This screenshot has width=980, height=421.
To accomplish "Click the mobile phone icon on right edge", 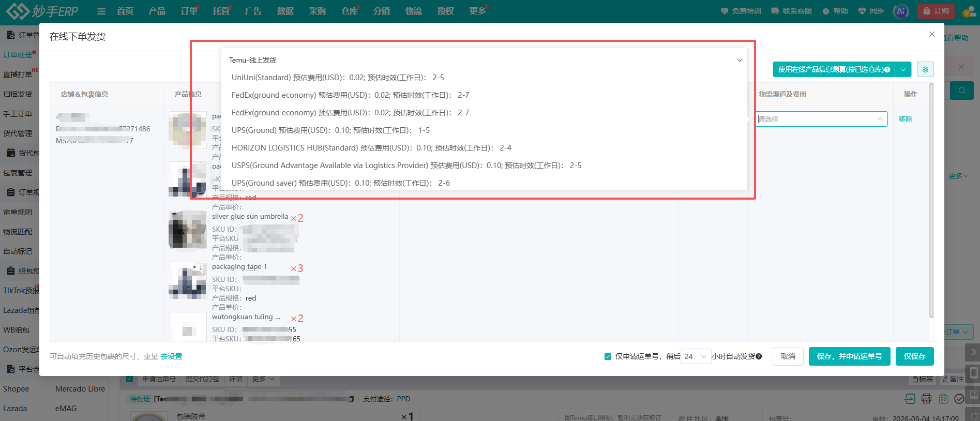I will [974, 373].
